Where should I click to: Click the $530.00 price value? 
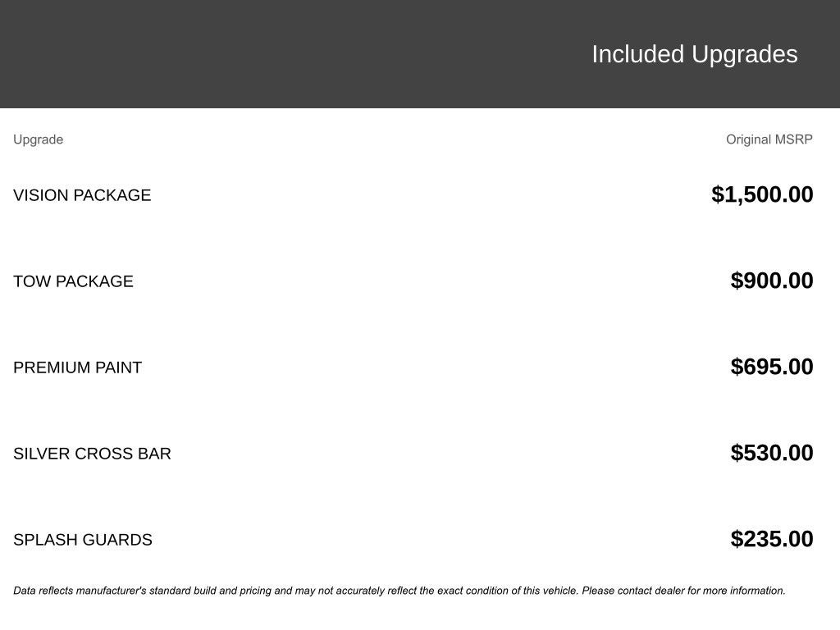(x=771, y=453)
